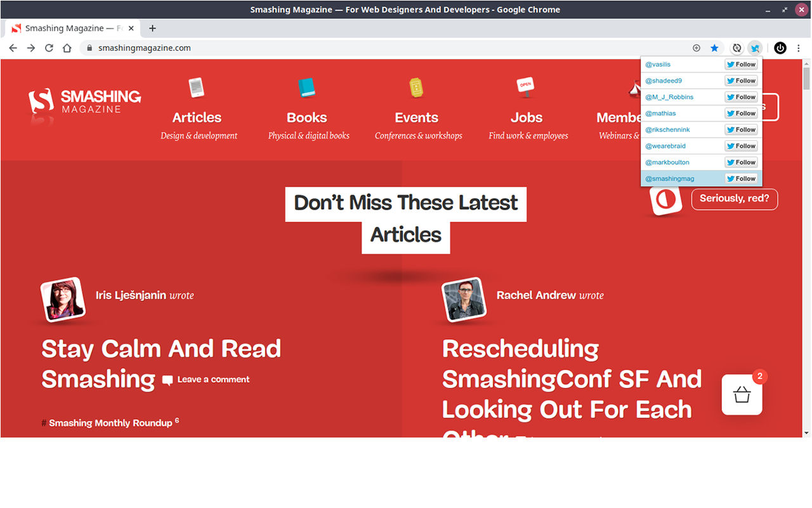Click the page's vertical scrollbar thumb
The image size is (812, 508).
pyautogui.click(x=806, y=79)
